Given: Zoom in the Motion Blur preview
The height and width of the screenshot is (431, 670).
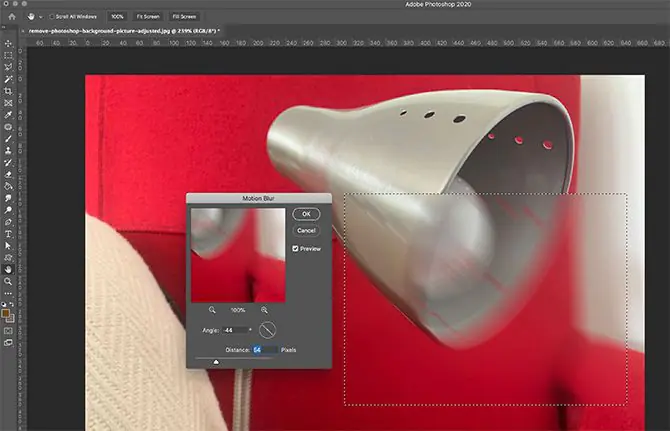Looking at the screenshot, I should pyautogui.click(x=264, y=311).
